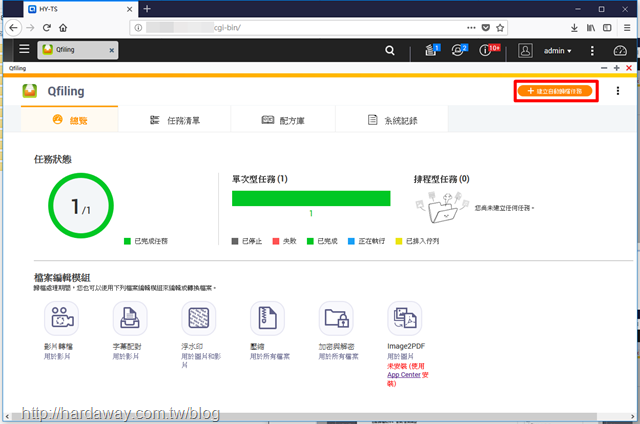640x424 pixels.
Task: Select the Qfiling app tab in QTS bar
Action: click(x=78, y=50)
